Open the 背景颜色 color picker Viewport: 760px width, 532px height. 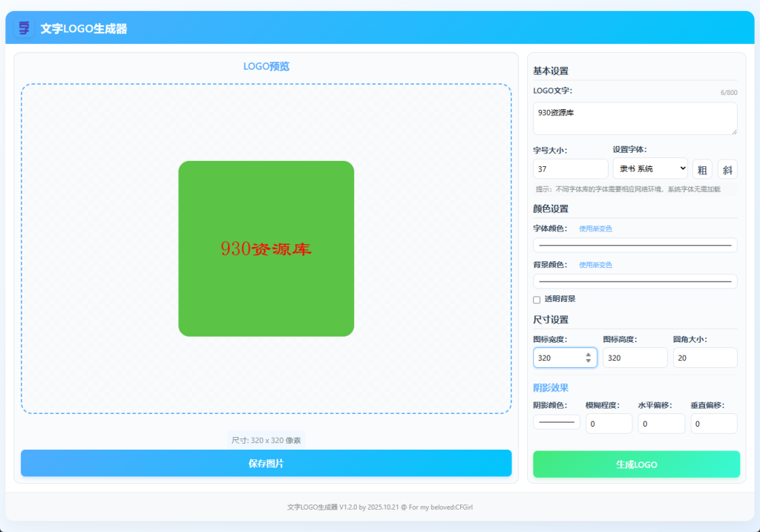coord(635,280)
